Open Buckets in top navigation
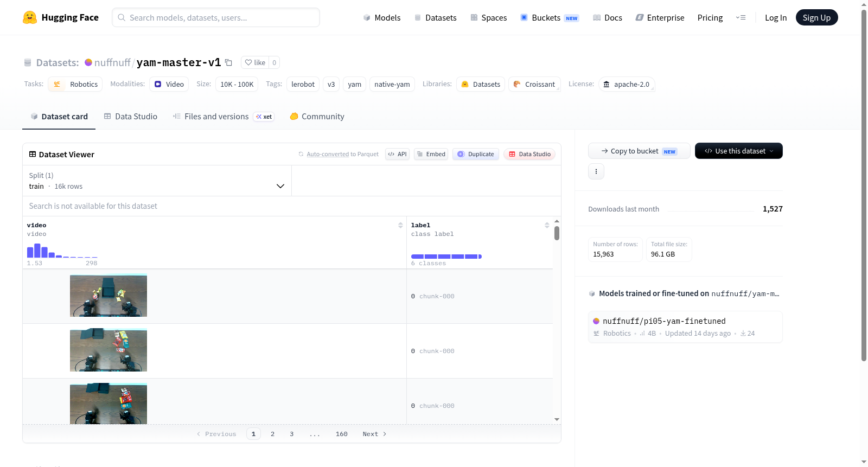This screenshot has width=868, height=467. (550, 17)
